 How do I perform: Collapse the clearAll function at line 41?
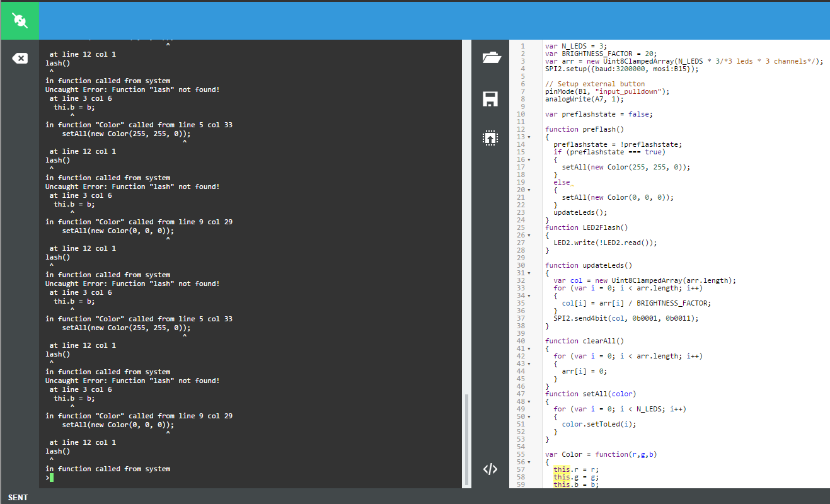[x=529, y=348]
